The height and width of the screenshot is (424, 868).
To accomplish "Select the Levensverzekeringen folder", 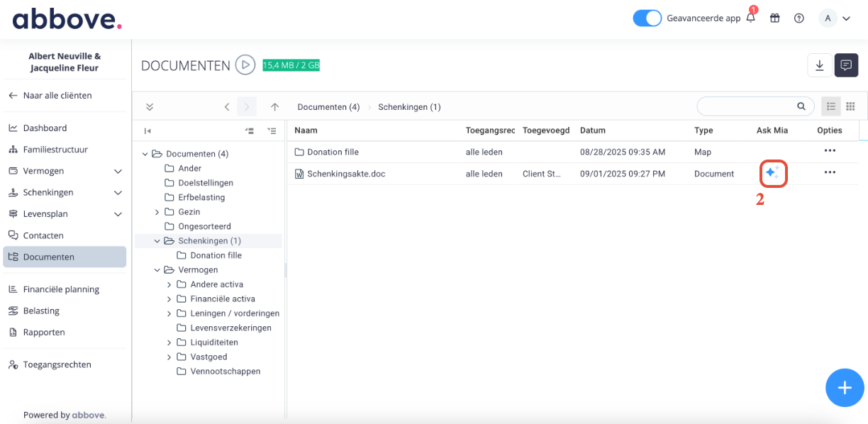I will coord(230,328).
